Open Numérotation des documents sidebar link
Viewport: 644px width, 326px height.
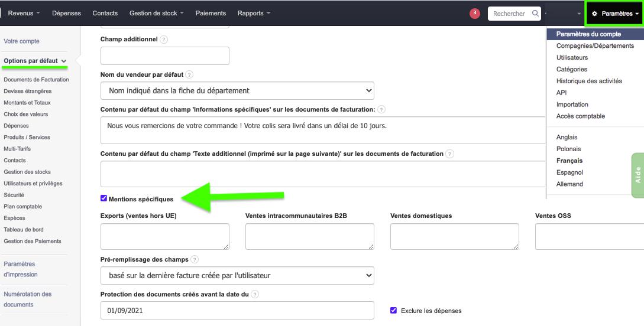(28, 299)
